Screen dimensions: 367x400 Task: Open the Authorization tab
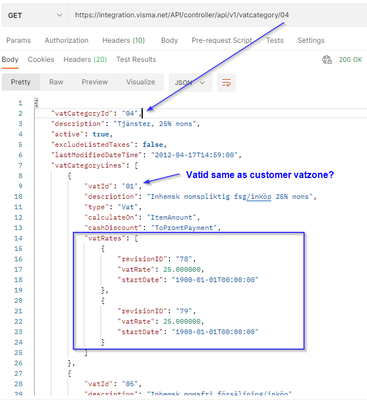(x=67, y=40)
